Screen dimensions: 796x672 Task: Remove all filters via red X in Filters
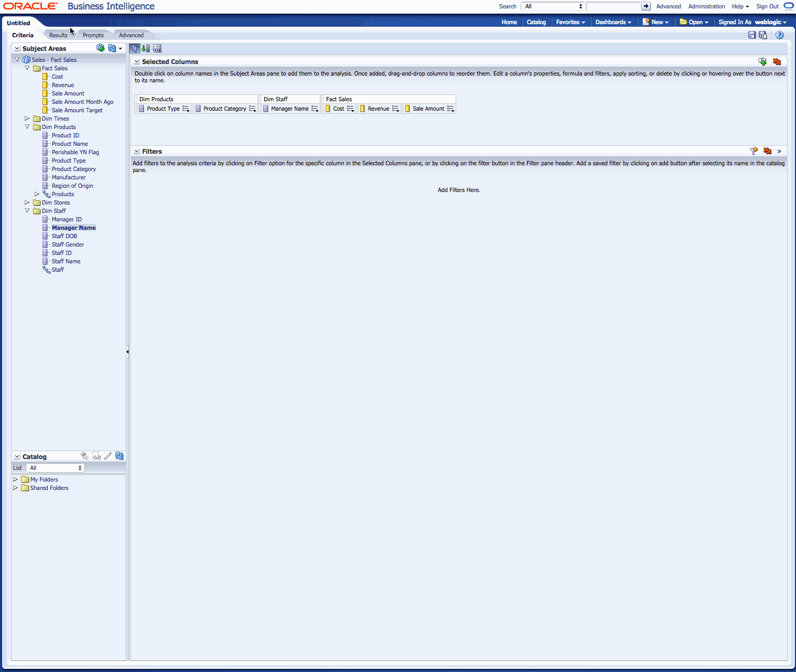768,151
